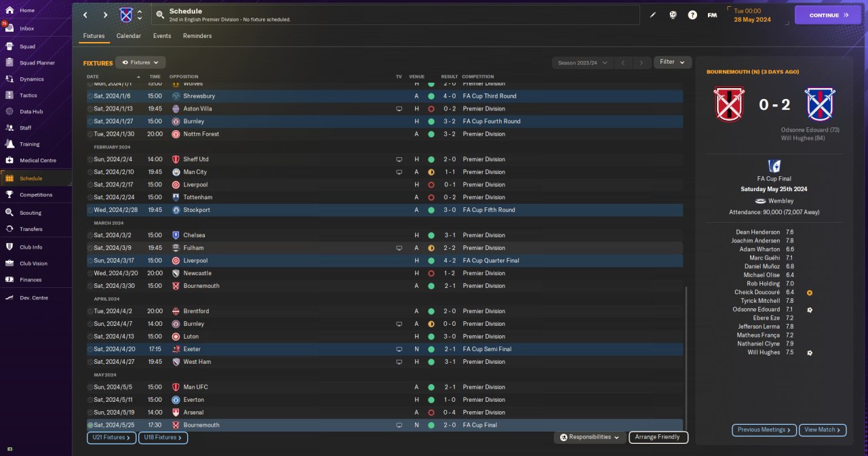
Task: Select Schedule in the sidebar
Action: pyautogui.click(x=36, y=178)
